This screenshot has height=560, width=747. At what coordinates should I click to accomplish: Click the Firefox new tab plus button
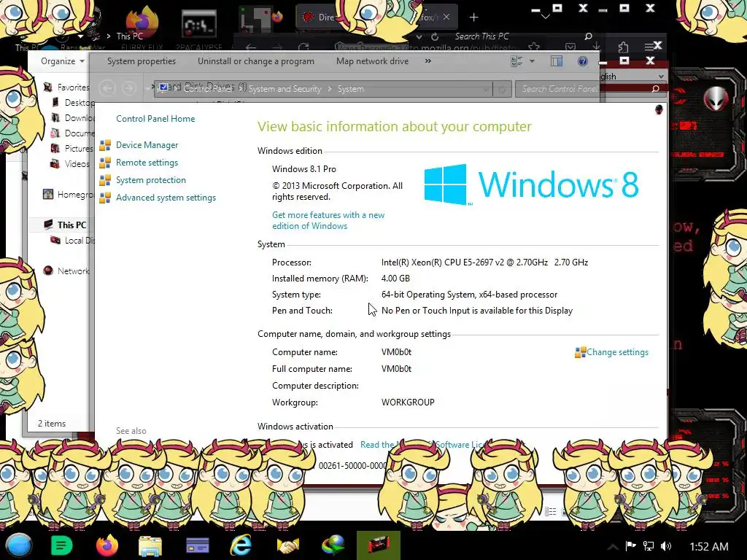tap(473, 17)
